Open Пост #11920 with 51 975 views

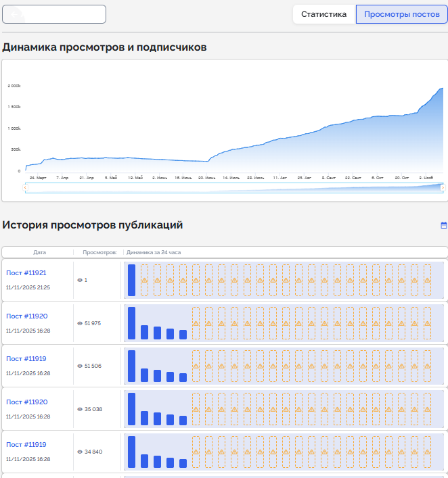pyautogui.click(x=26, y=316)
